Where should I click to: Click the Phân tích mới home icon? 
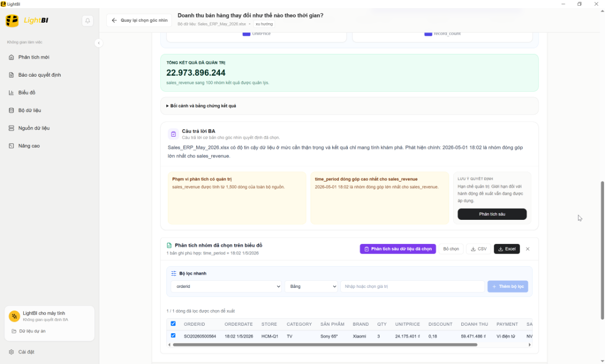click(x=12, y=57)
